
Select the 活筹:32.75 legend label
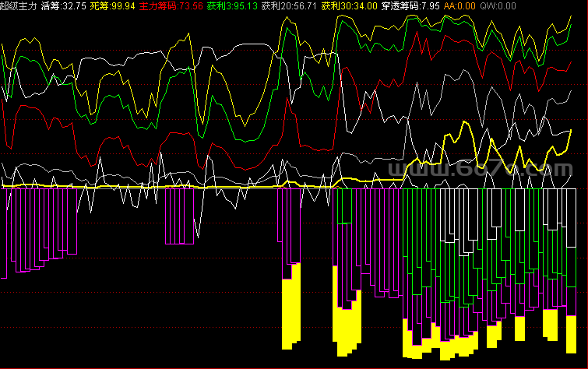(63, 6)
